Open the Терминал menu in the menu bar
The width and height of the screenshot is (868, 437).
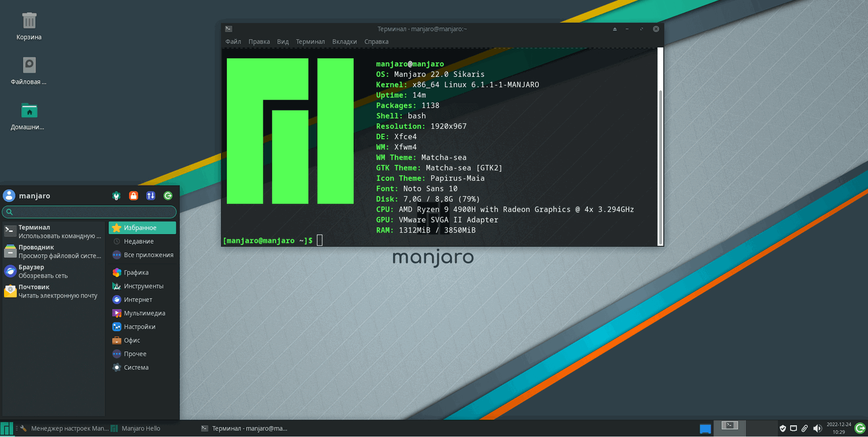pyautogui.click(x=311, y=42)
